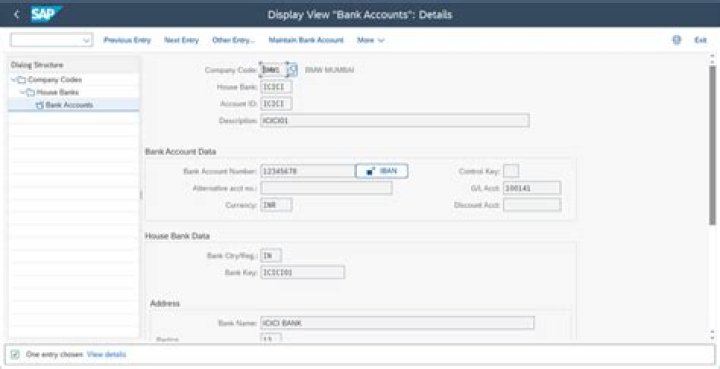Click the Alternative acct no. field
This screenshot has height=369, width=720.
[x=326, y=188]
